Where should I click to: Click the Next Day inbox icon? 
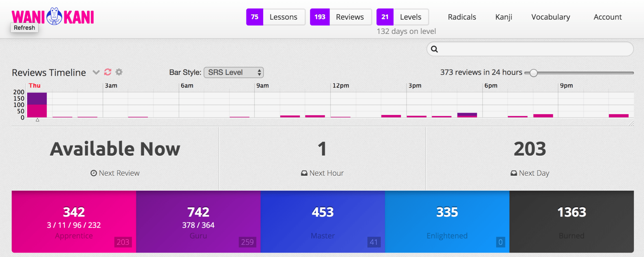(x=514, y=173)
